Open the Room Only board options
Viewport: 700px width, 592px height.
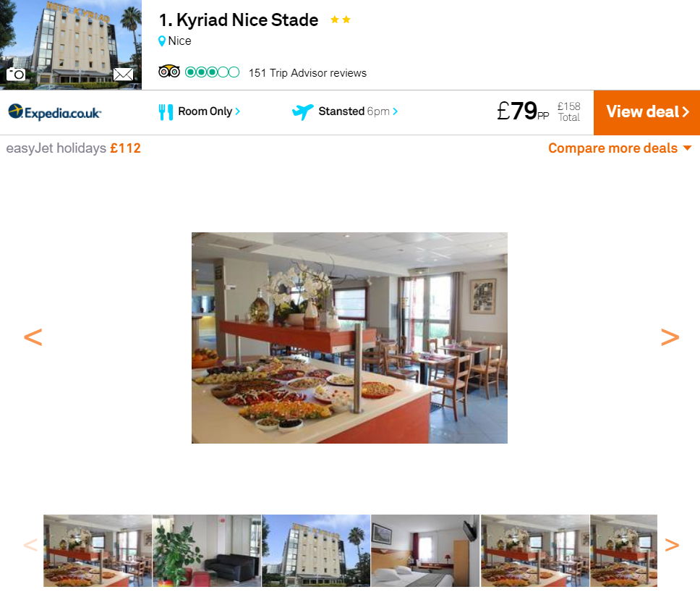click(x=209, y=111)
